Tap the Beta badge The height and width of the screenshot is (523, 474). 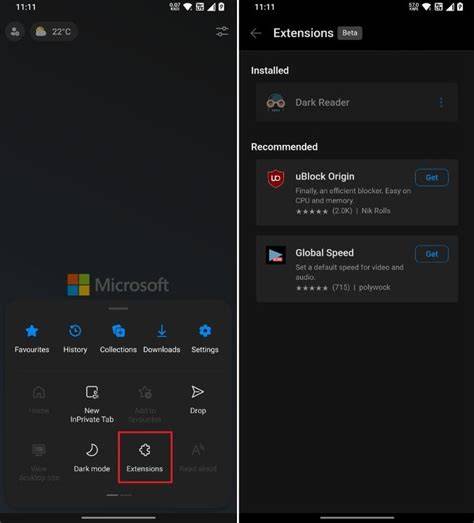[x=350, y=33]
